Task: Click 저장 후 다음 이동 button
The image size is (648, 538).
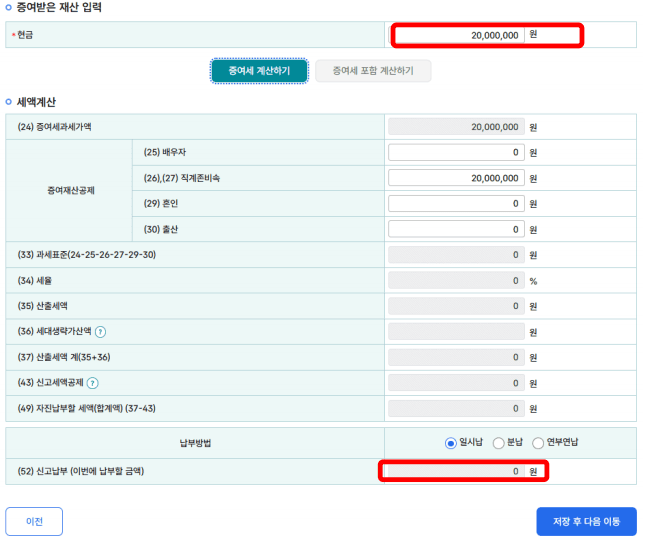Action: click(x=586, y=521)
